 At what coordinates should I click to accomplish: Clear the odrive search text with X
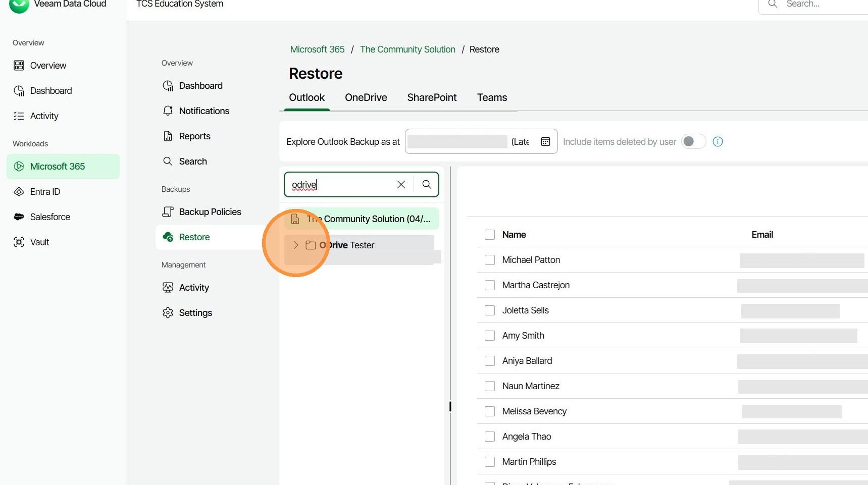coord(401,185)
